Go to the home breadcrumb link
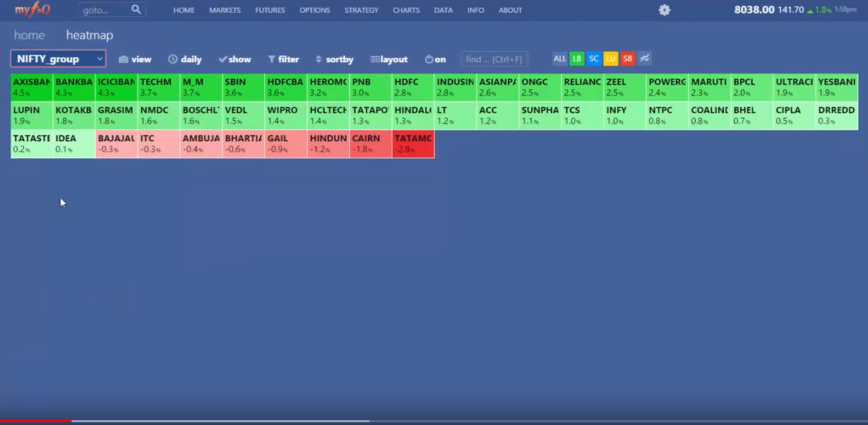 [29, 35]
